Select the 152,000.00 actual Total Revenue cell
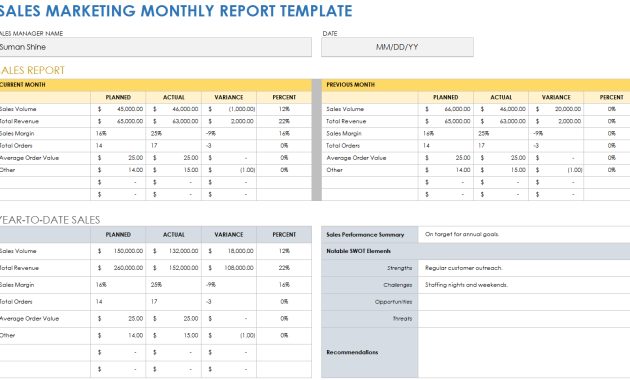The image size is (630, 380). pos(174,268)
